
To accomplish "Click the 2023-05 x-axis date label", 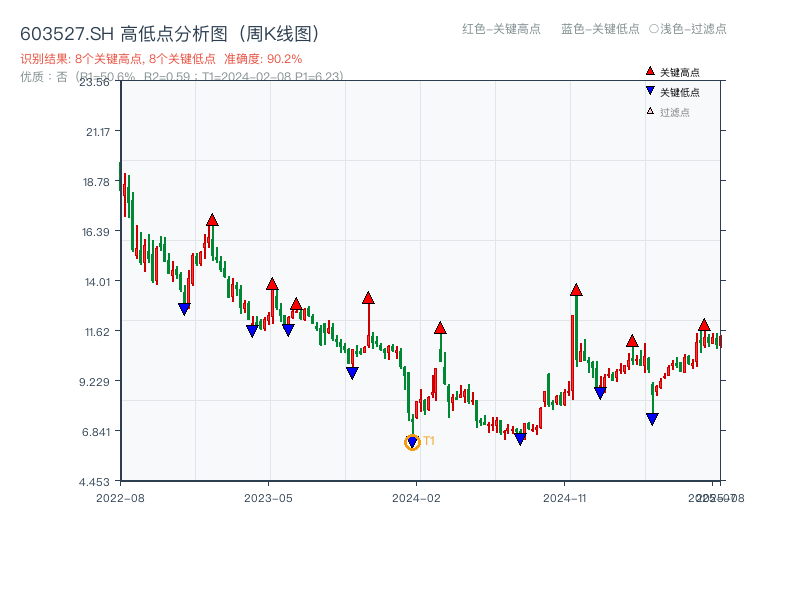I will [268, 498].
